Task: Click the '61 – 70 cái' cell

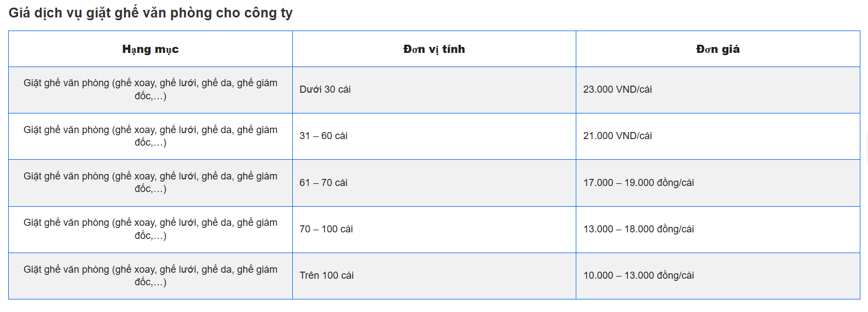Action: click(x=434, y=183)
